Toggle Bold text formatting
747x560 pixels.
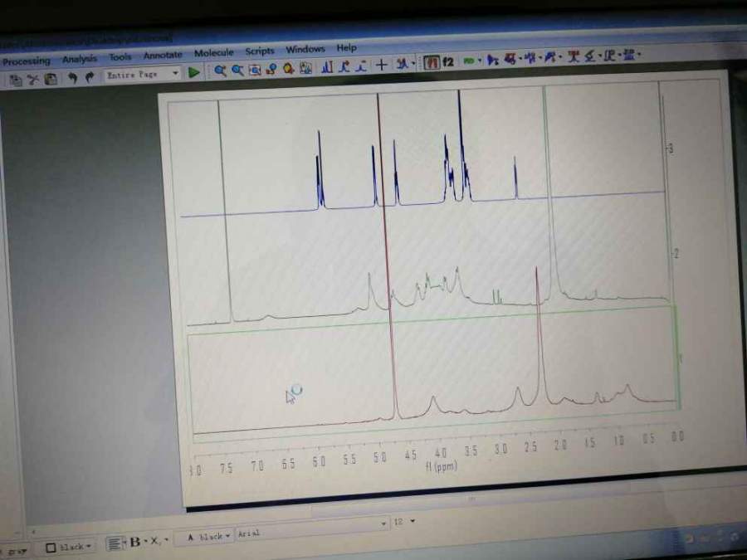(135, 542)
